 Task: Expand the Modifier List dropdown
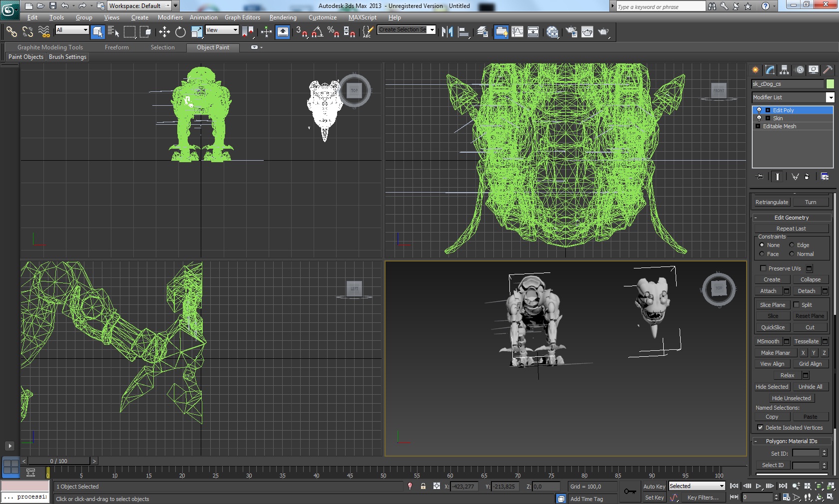830,97
